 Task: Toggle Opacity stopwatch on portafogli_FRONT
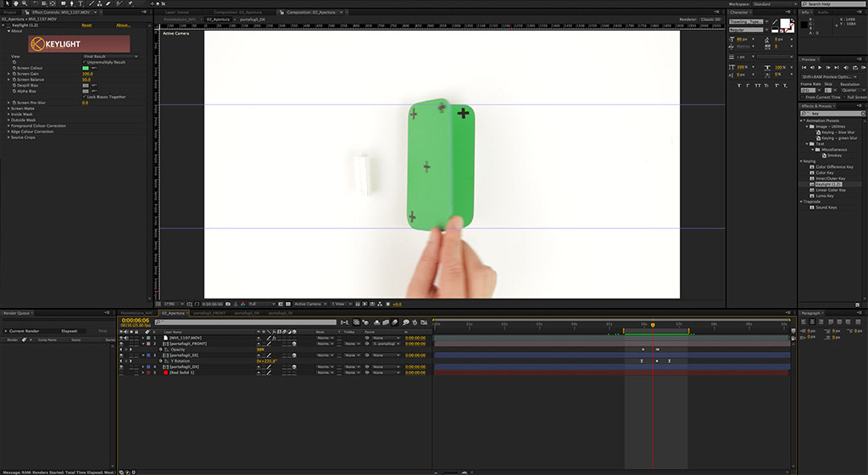click(160, 349)
